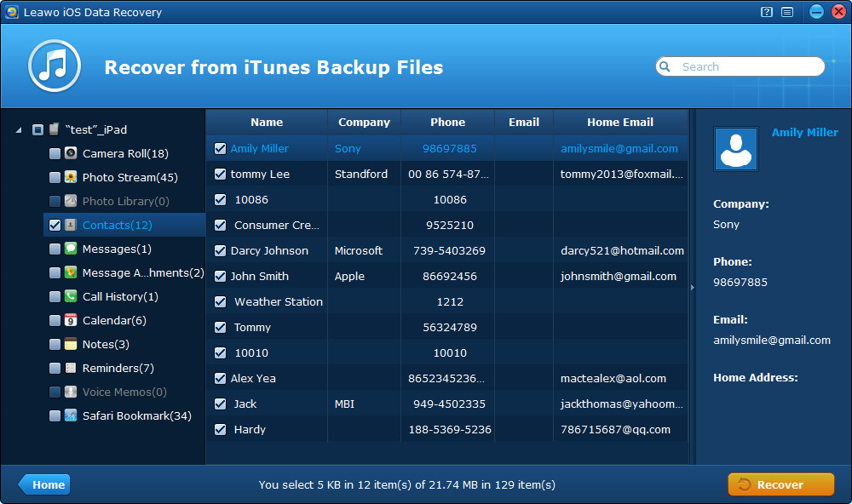Click amilysmile@gmail.com in details panel
Screen dimensions: 852x504
tap(772, 340)
